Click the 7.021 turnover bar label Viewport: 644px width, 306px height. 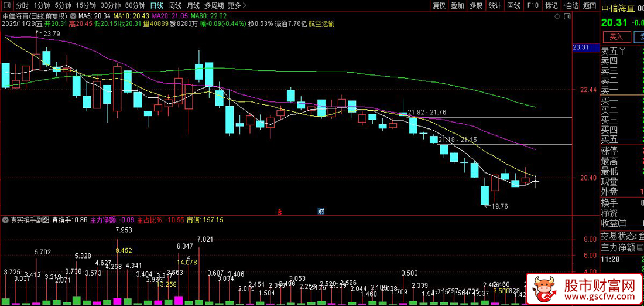[x=205, y=239]
